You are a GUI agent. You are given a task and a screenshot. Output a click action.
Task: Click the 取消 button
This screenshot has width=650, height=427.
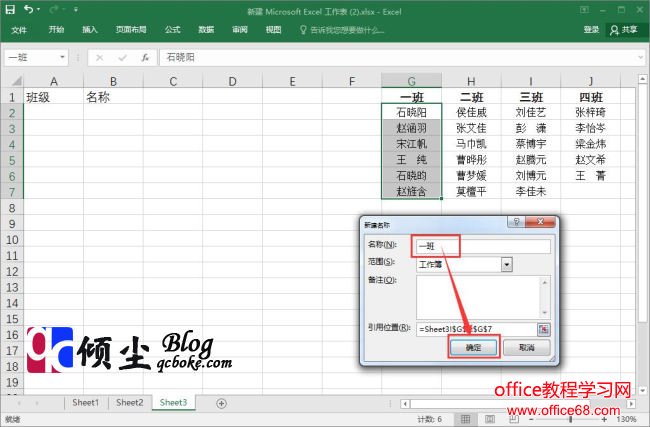(526, 347)
